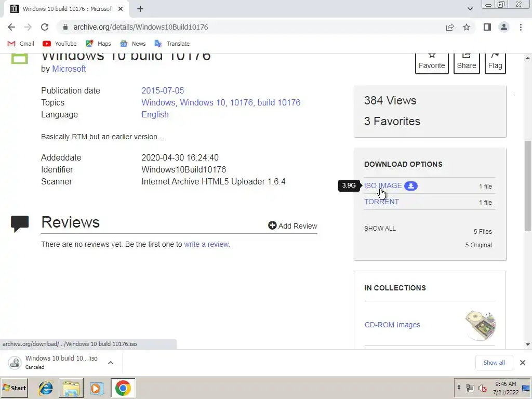Open the Microsoft creator link
The height and width of the screenshot is (399, 532).
pyautogui.click(x=69, y=69)
